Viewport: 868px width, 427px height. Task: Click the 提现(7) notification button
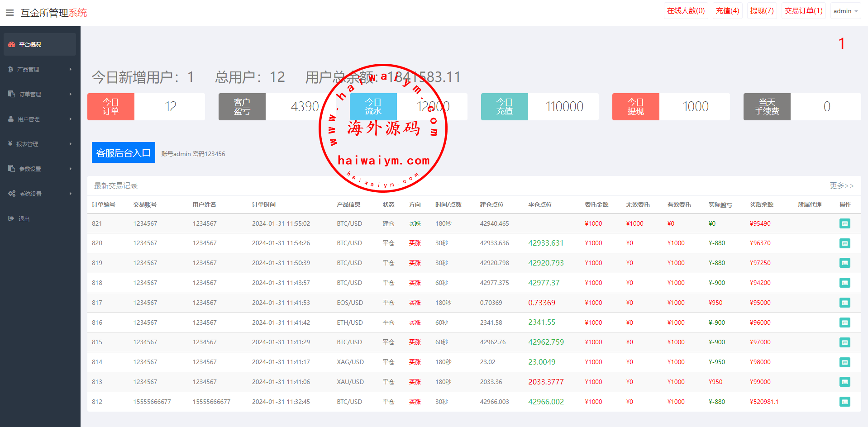click(762, 11)
